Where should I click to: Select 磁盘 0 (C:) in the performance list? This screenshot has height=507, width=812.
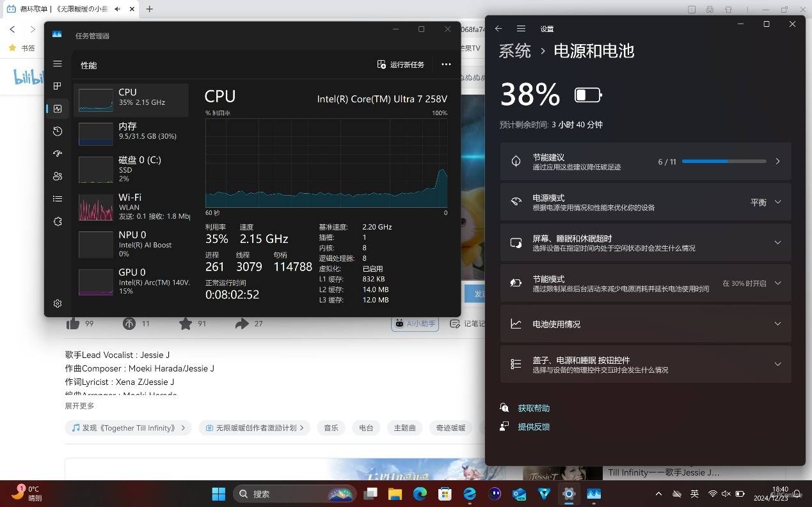tap(131, 169)
